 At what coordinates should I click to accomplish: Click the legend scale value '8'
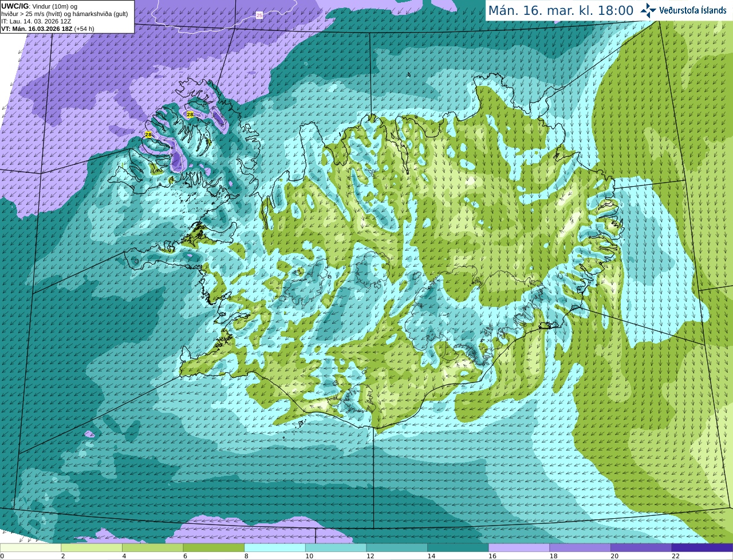(x=246, y=556)
